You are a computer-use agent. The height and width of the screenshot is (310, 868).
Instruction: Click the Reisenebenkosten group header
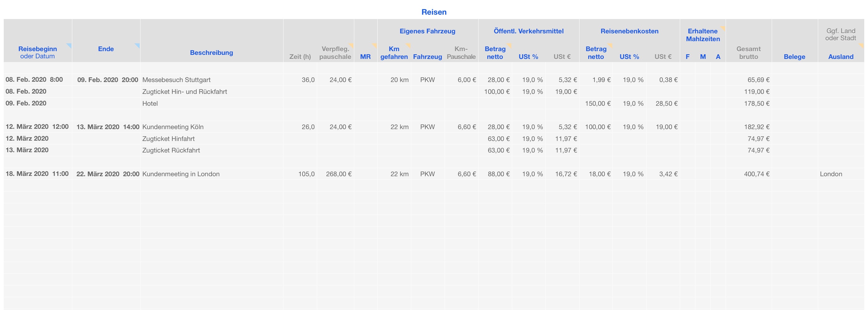pos(629,31)
